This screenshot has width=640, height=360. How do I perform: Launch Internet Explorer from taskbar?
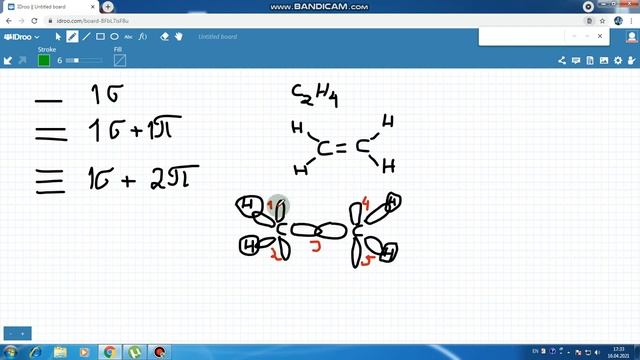click(36, 352)
